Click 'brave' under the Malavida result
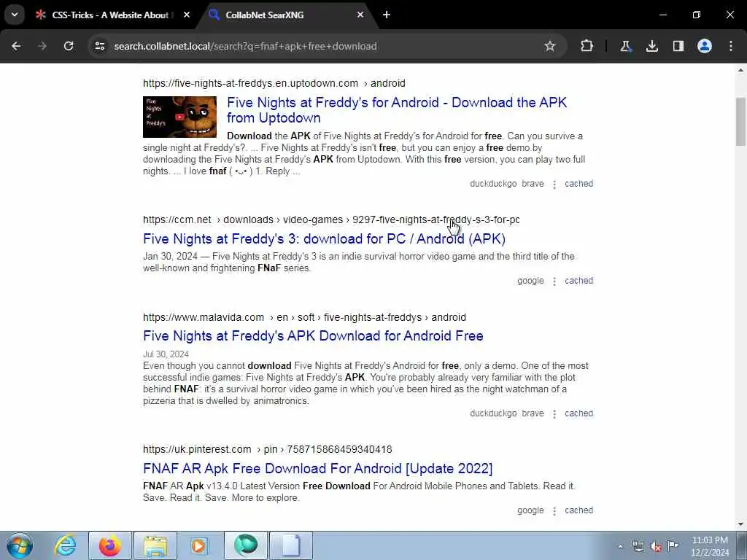 [533, 413]
